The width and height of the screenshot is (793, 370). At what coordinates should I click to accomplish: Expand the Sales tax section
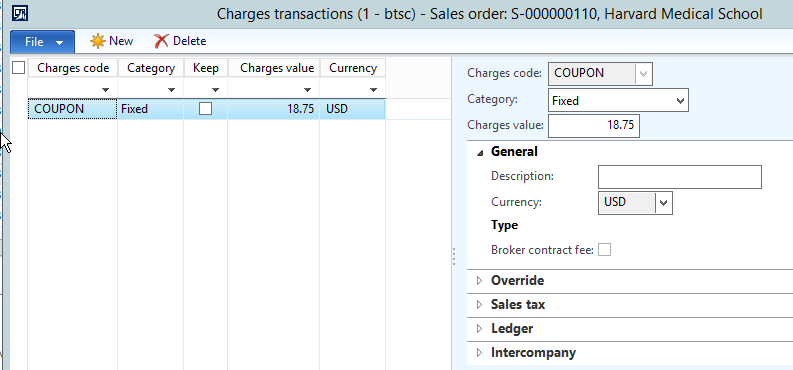tap(480, 305)
